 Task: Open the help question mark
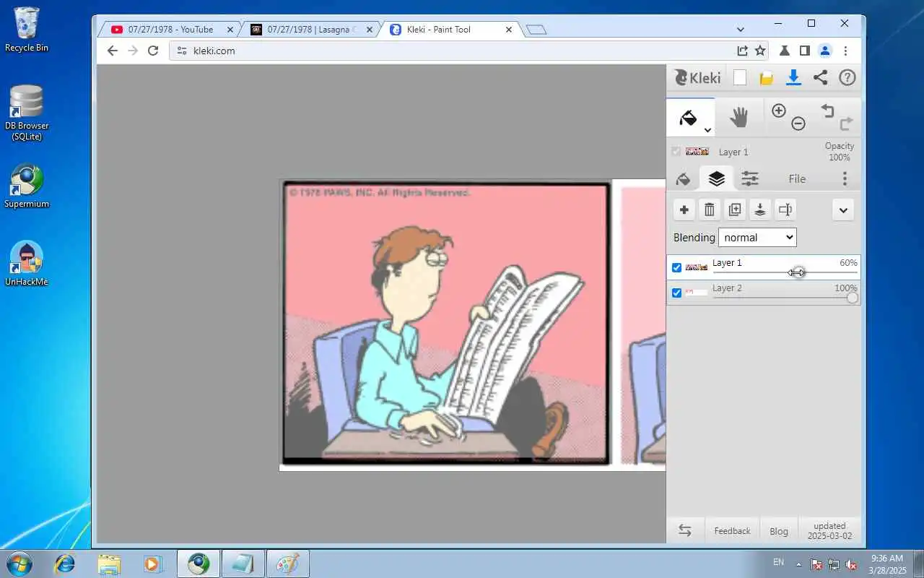tap(847, 77)
